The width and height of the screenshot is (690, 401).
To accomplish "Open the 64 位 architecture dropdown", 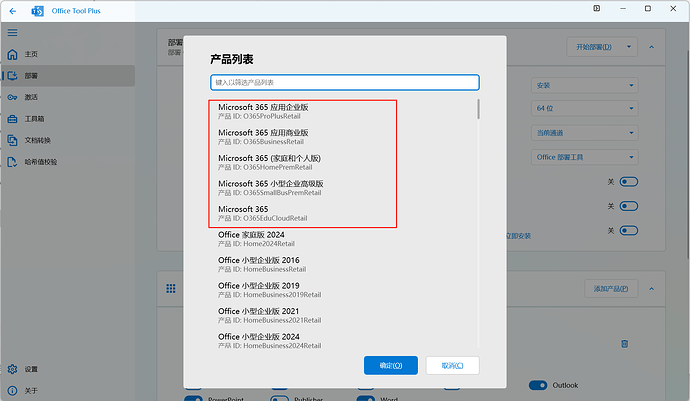I will point(585,108).
